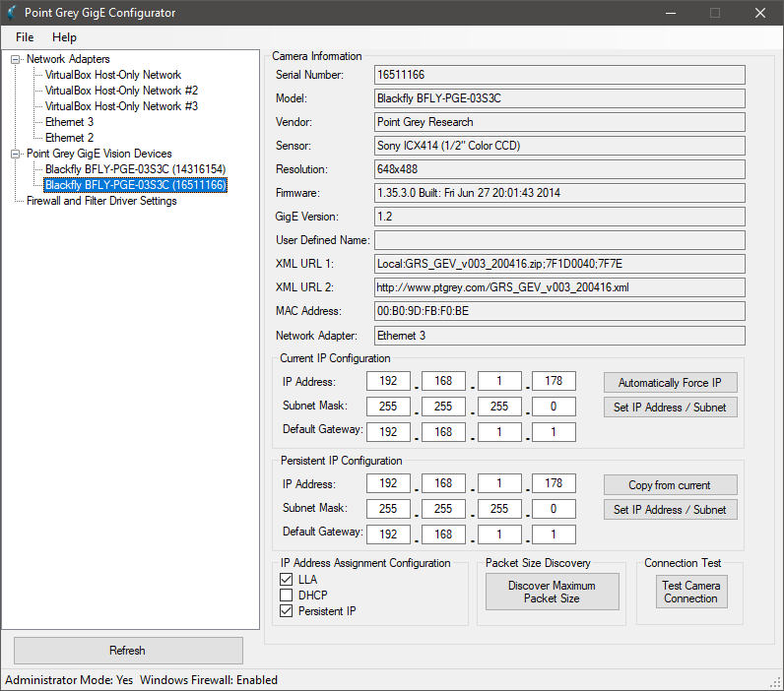This screenshot has height=691, width=784.
Task: Click last octet 0 of Current Subnet Mask
Action: [554, 407]
